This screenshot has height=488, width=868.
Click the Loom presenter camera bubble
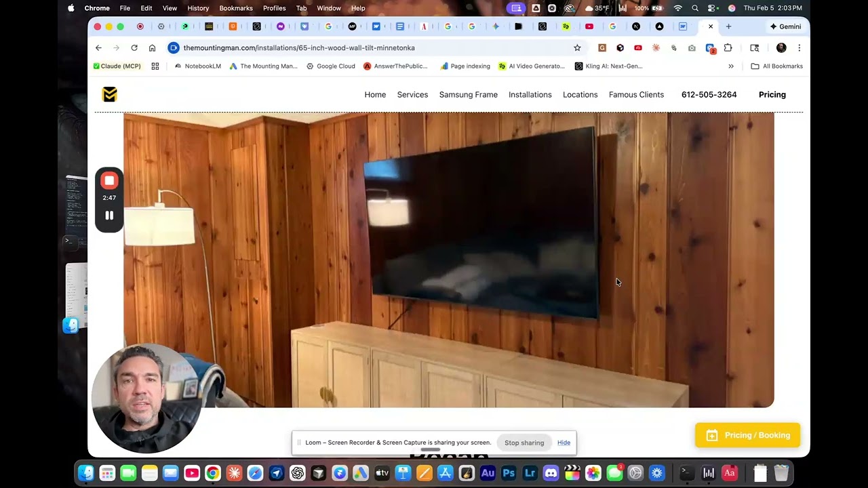coord(146,398)
